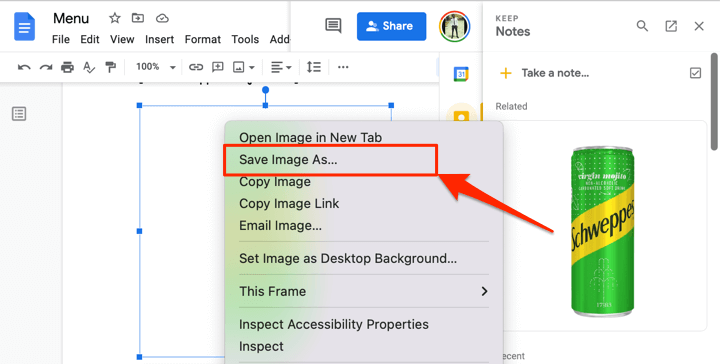Image resolution: width=720 pixels, height=364 pixels.
Task: Click Take a note field
Action: click(x=555, y=73)
